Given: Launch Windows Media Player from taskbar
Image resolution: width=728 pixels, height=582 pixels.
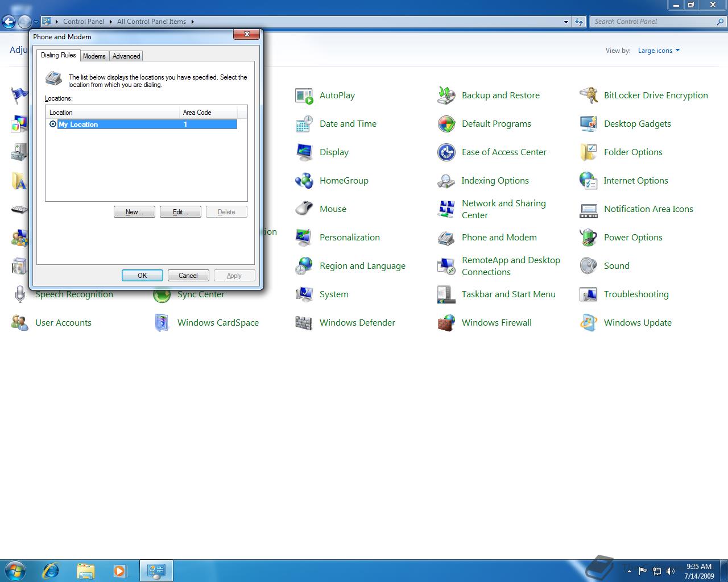Looking at the screenshot, I should (x=119, y=570).
